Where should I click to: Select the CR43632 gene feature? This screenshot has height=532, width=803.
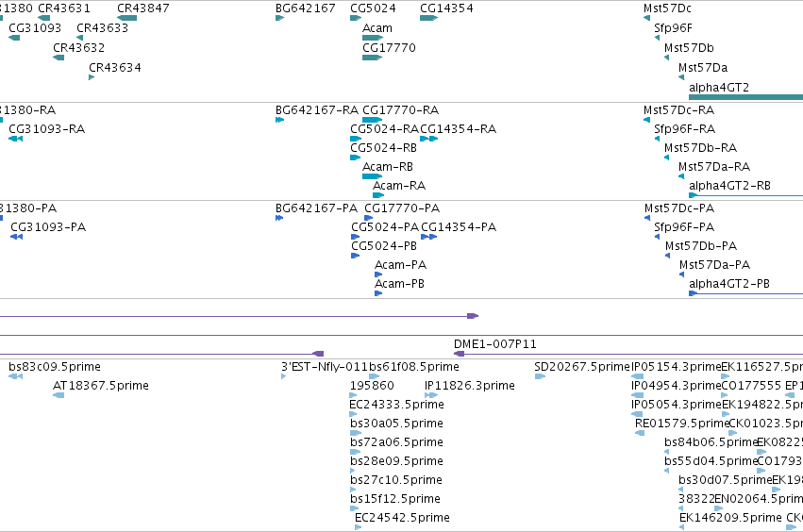coord(59,58)
